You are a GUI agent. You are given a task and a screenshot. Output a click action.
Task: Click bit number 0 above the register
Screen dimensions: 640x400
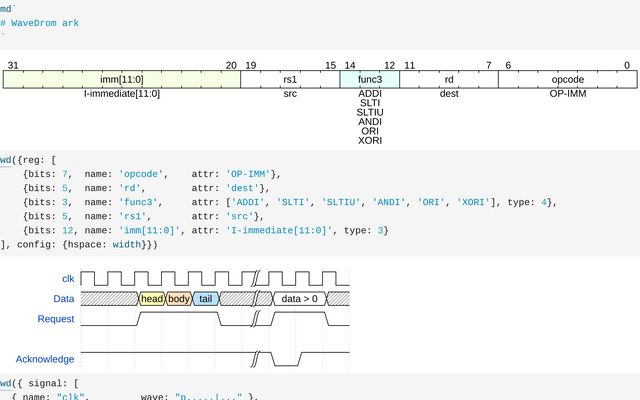click(x=627, y=65)
